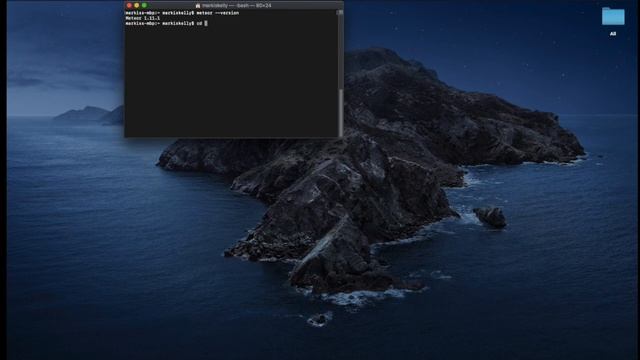Click the 'Meteor 1.11.1' output line
The width and height of the screenshot is (640, 360).
(x=142, y=18)
